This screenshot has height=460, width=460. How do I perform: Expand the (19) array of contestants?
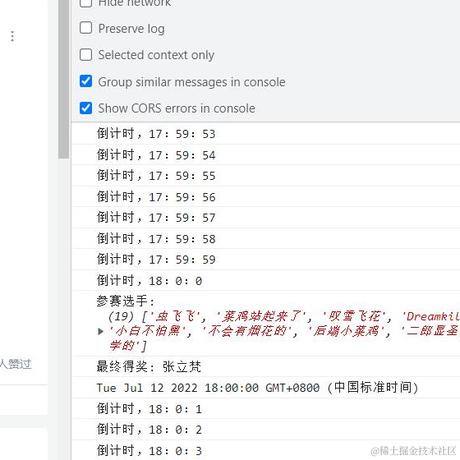point(100,331)
